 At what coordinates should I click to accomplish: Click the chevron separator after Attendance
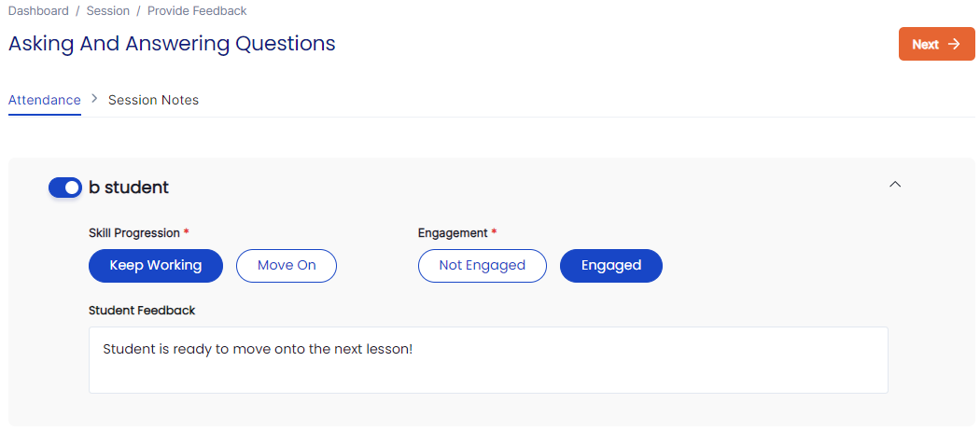(x=94, y=99)
